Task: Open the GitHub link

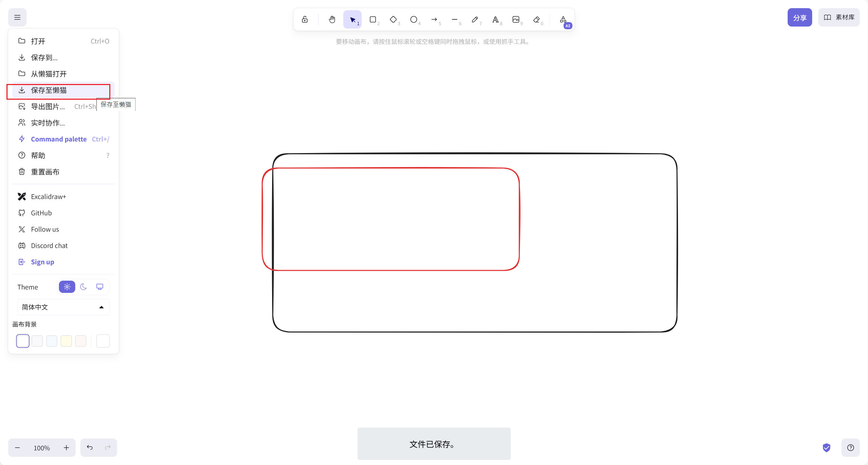Action: (63, 213)
